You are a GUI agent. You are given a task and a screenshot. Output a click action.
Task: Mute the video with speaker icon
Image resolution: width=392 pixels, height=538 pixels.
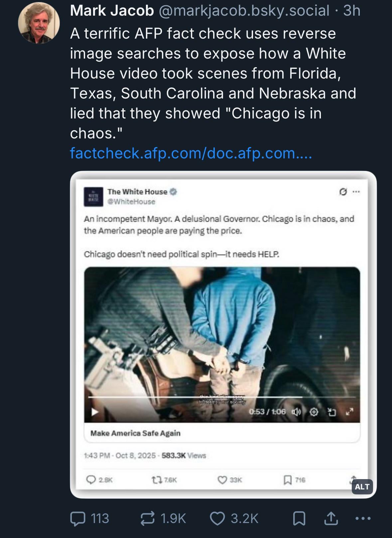(296, 412)
